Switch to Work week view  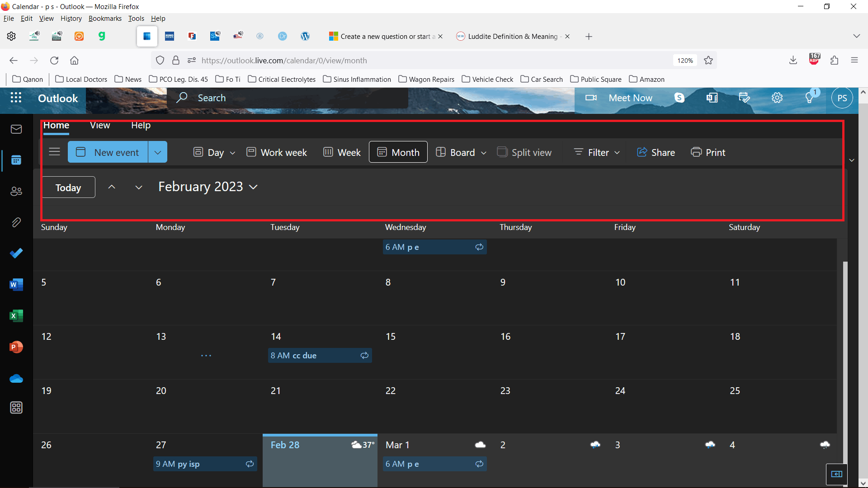tap(277, 152)
